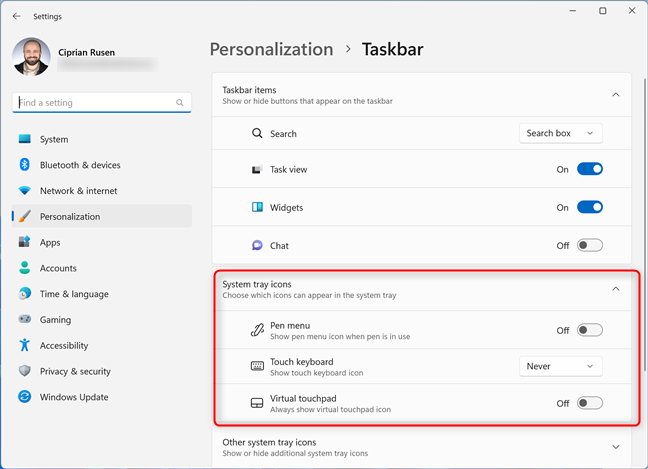Turn on the Chat toggle
The width and height of the screenshot is (648, 469).
590,245
